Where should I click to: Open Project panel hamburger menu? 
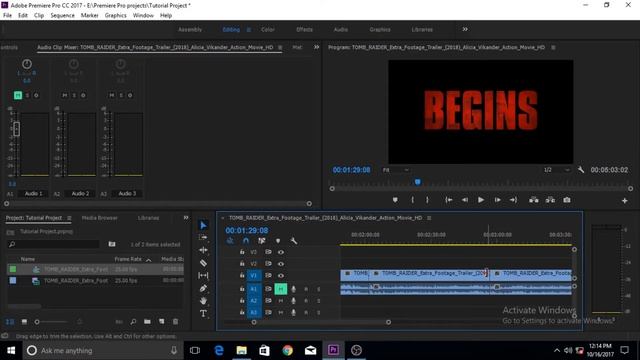click(x=69, y=218)
